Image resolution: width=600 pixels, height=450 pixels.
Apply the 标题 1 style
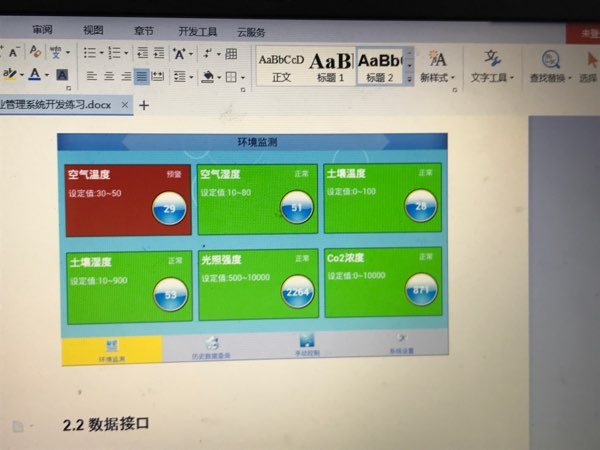pyautogui.click(x=331, y=68)
